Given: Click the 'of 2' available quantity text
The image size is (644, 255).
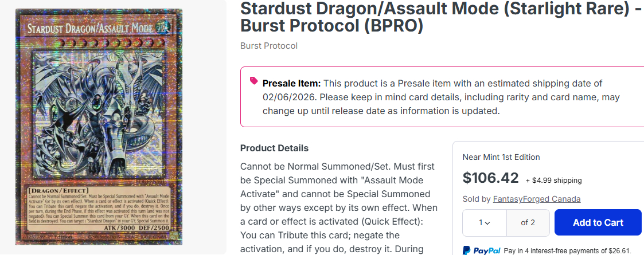Looking at the screenshot, I should [528, 222].
